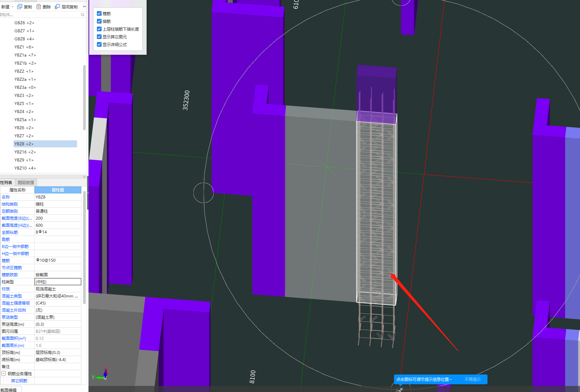Screen dimensions: 580x392
Task: Select YBZ5 <1> in component list
Action: (x=24, y=104)
